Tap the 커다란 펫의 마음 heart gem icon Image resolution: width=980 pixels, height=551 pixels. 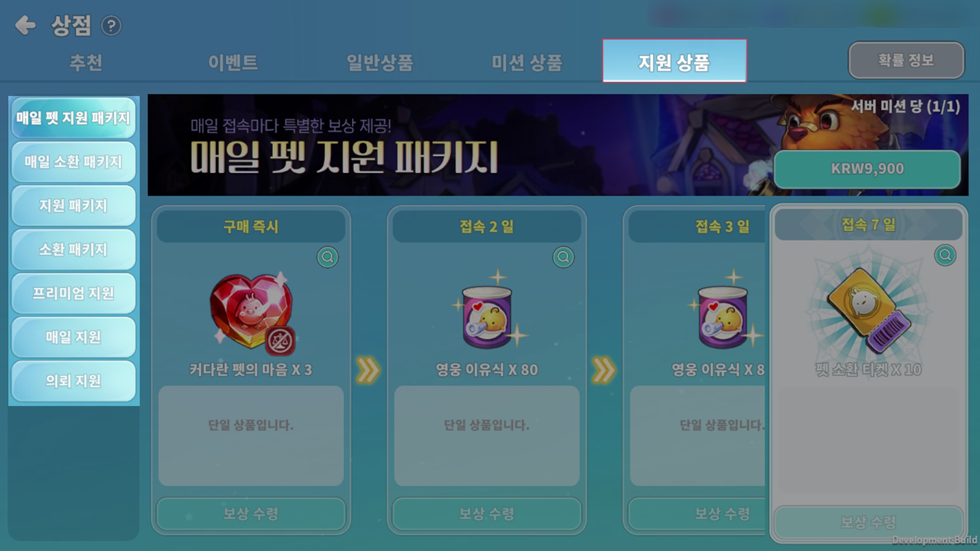(252, 312)
